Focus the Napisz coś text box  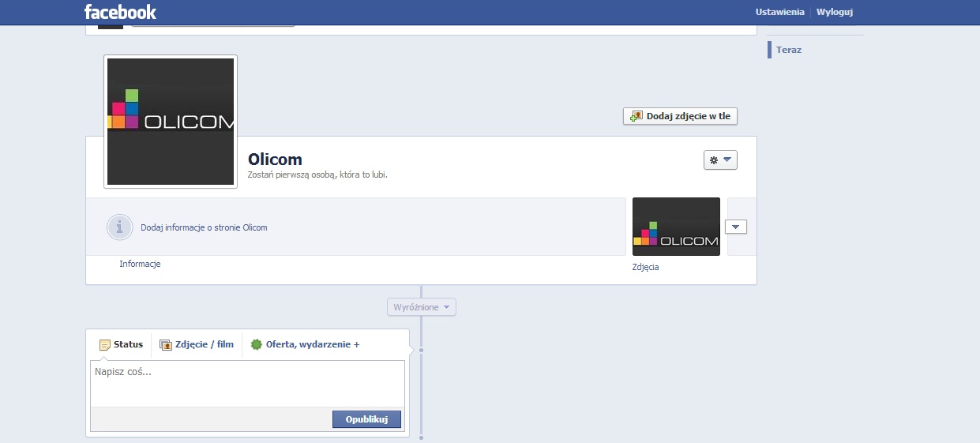[247, 383]
